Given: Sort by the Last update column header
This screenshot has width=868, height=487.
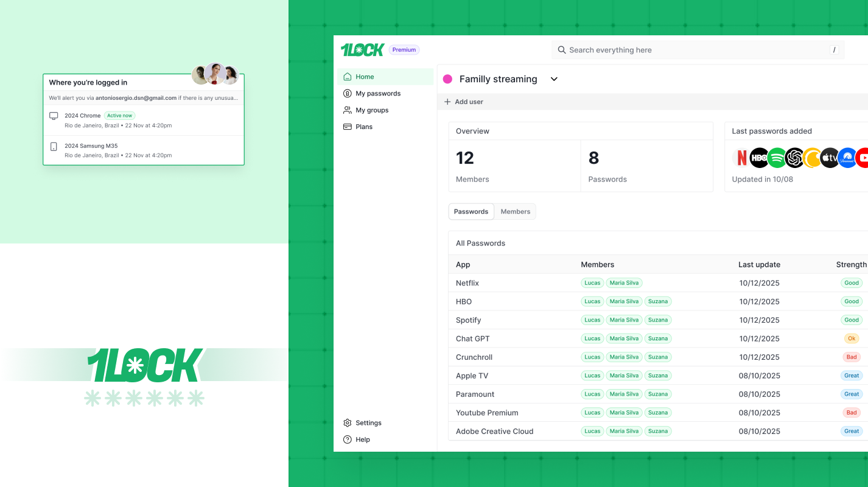Looking at the screenshot, I should (759, 265).
